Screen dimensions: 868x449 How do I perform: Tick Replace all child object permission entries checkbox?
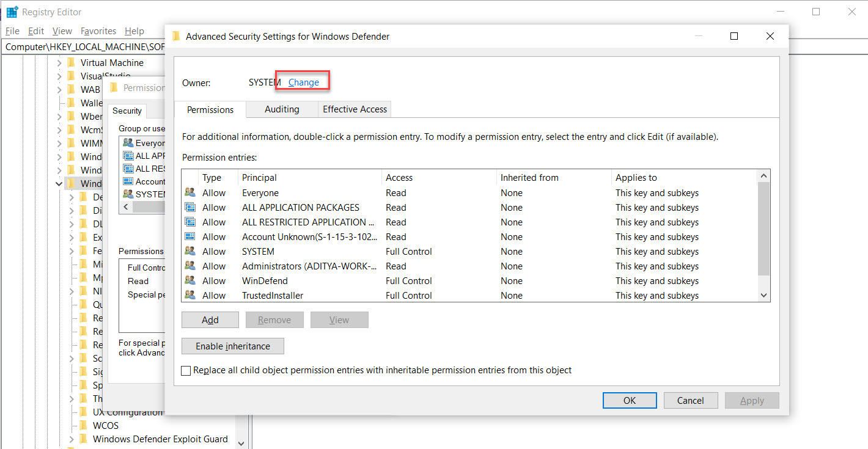click(186, 370)
